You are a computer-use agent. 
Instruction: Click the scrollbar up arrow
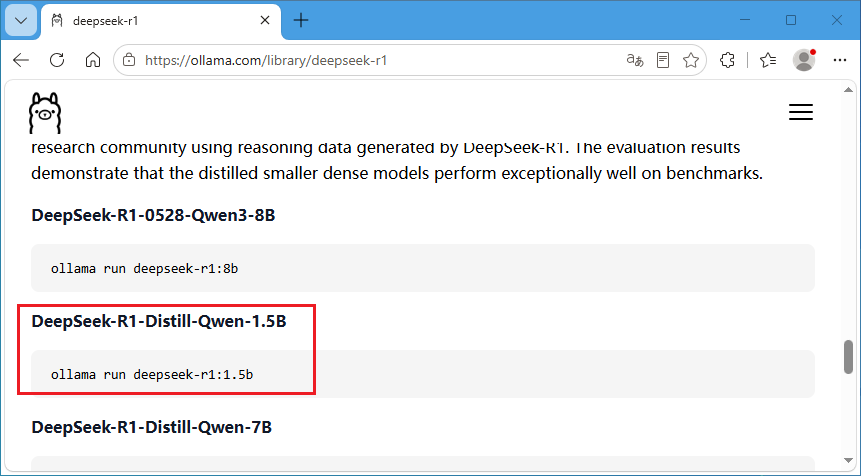tap(848, 89)
